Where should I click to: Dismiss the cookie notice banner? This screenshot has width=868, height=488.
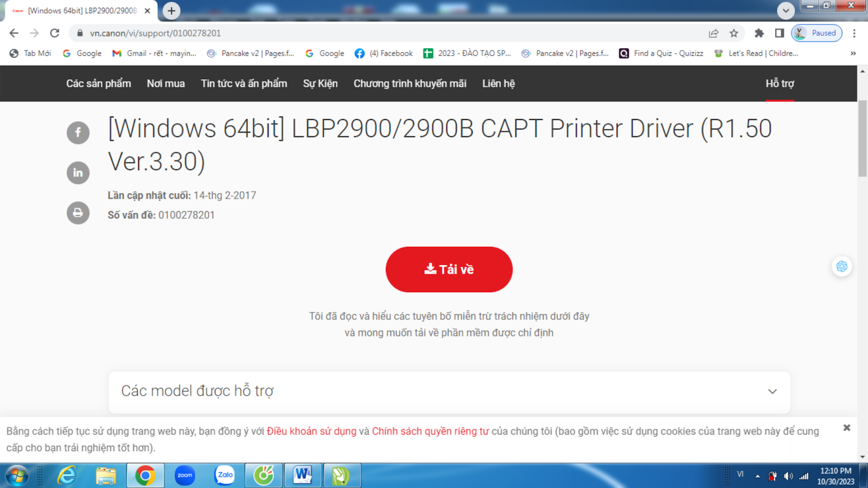point(847,428)
